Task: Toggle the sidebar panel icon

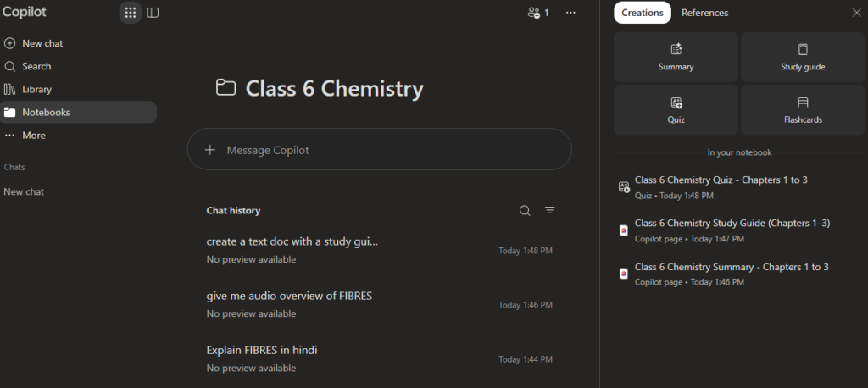Action: click(153, 12)
